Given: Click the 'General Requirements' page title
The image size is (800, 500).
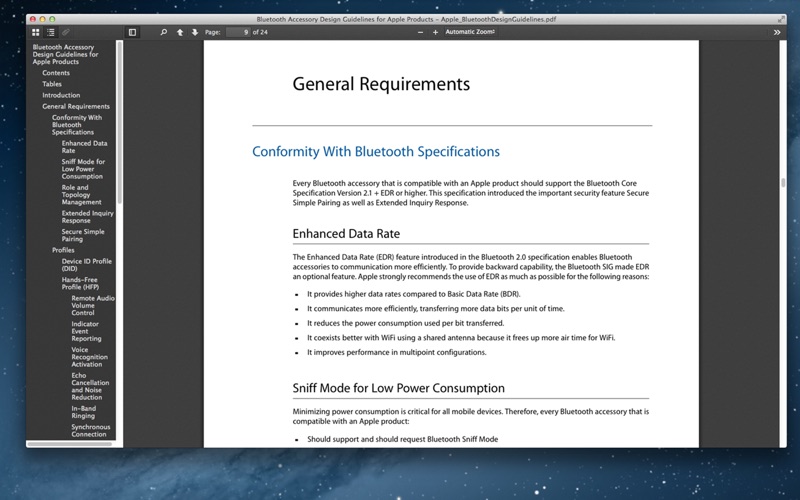Looking at the screenshot, I should click(x=381, y=84).
